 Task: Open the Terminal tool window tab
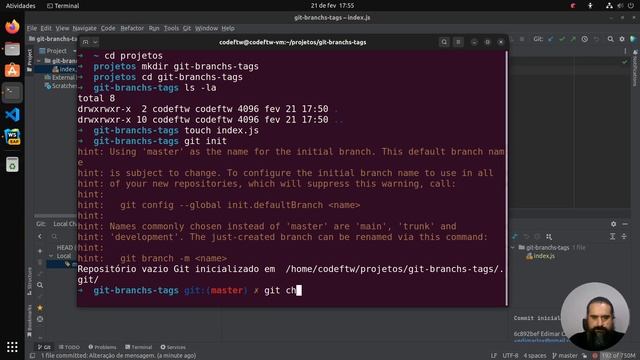point(139,347)
